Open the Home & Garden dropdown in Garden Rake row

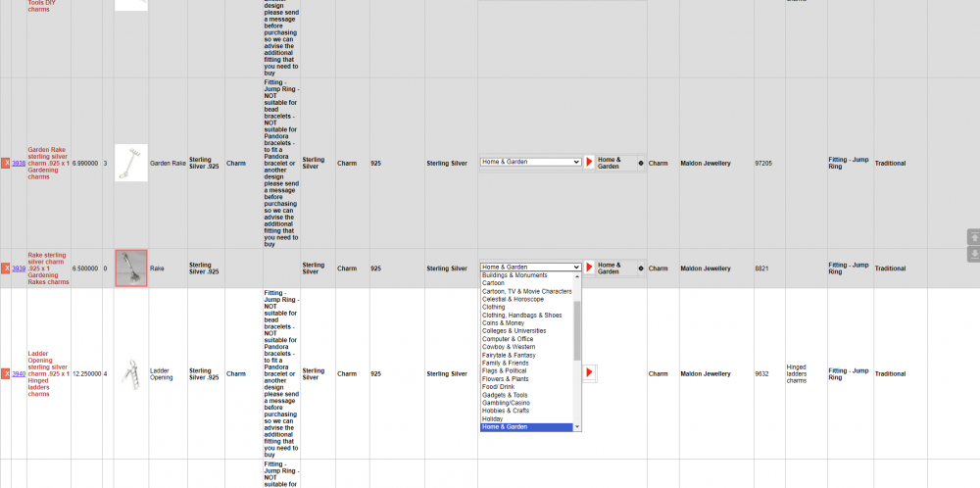point(530,162)
